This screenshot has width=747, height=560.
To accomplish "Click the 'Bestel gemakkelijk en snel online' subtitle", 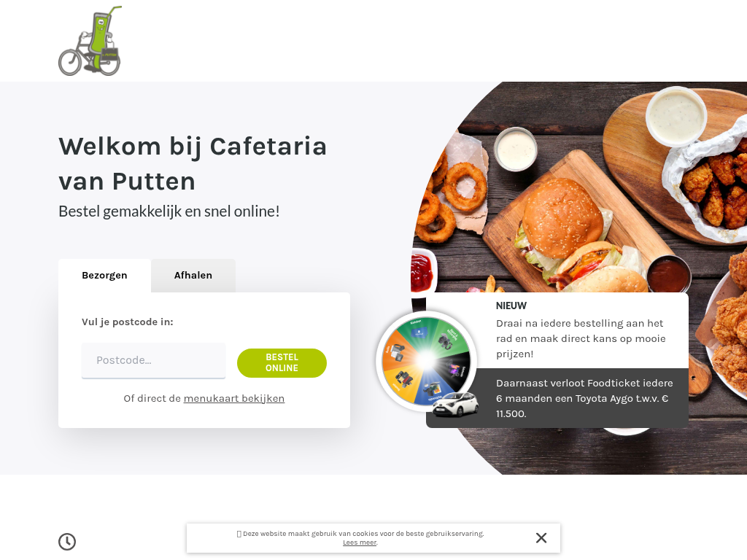I will coord(169,211).
